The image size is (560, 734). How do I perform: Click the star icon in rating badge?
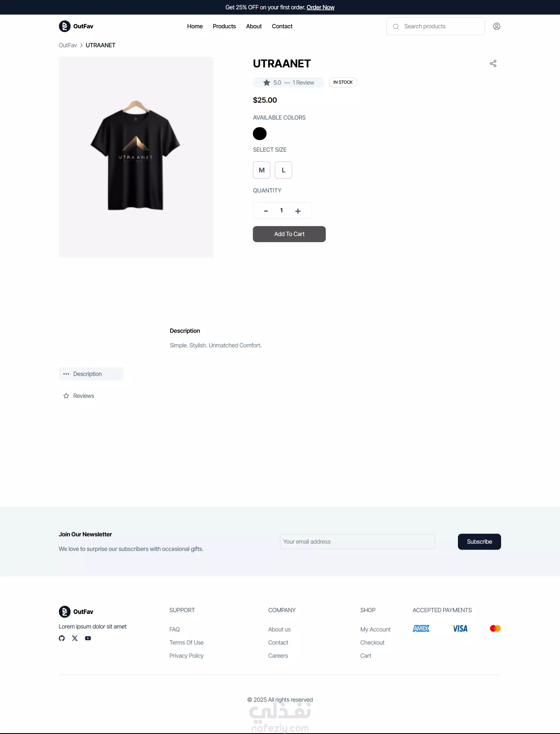tap(267, 82)
